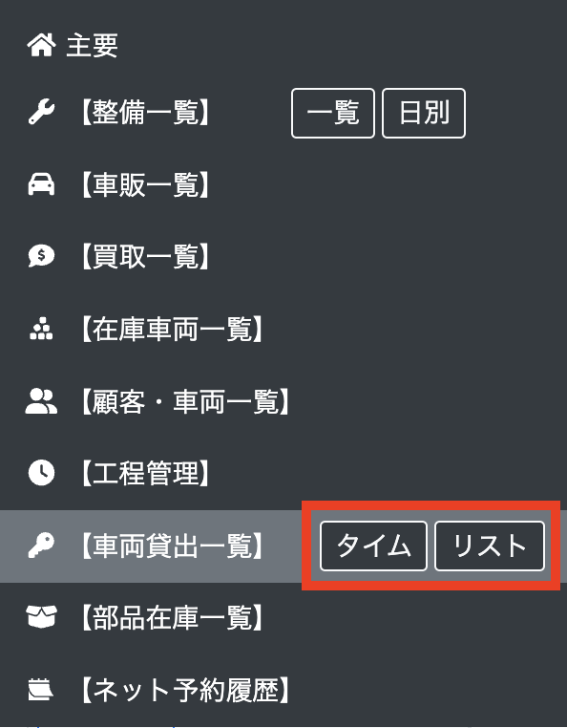Select the 【車販一覧】 menu entry
This screenshot has width=567, height=728.
click(x=145, y=184)
